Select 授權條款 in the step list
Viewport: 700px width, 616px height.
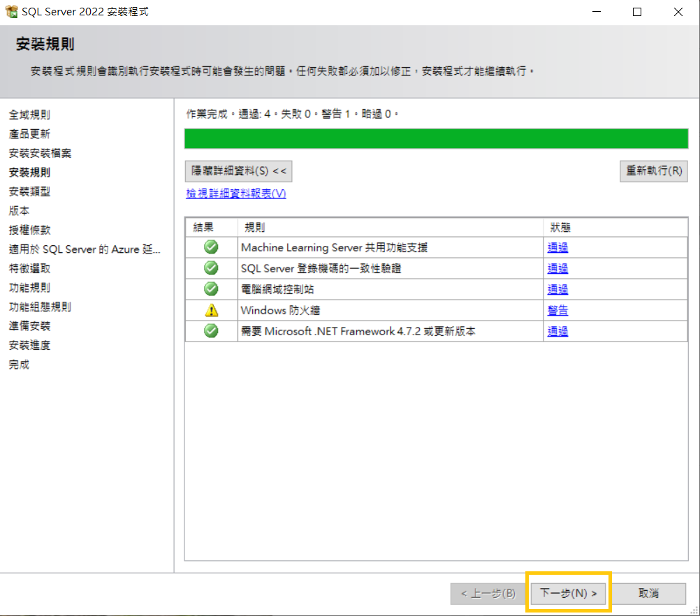point(29,230)
